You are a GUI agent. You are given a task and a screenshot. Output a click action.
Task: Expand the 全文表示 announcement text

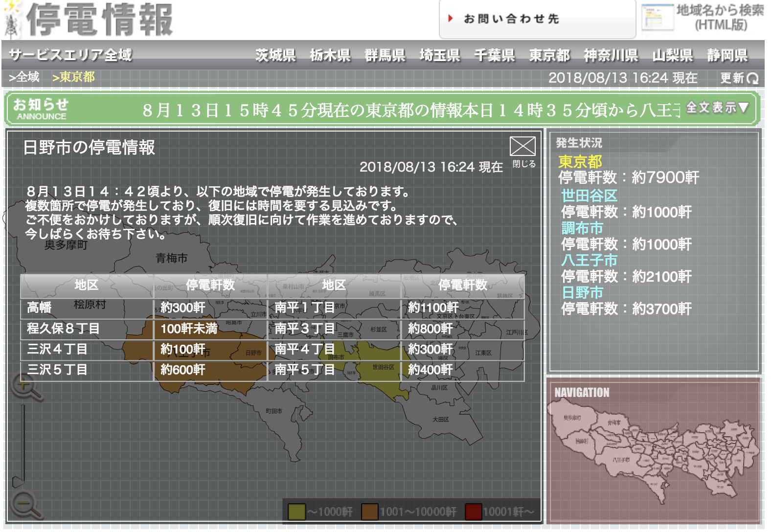pos(717,108)
